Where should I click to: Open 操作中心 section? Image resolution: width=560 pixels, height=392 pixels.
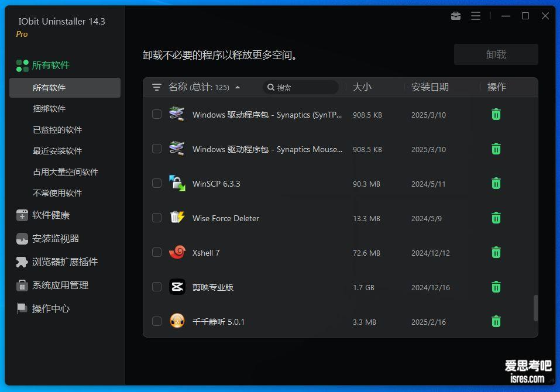pos(51,308)
